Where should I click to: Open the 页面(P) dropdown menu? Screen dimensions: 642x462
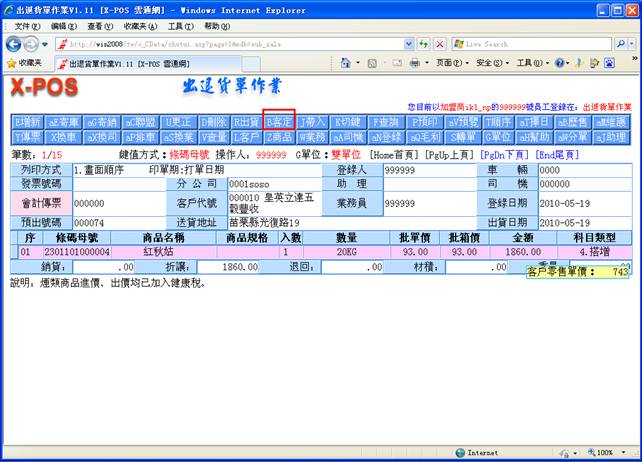452,62
